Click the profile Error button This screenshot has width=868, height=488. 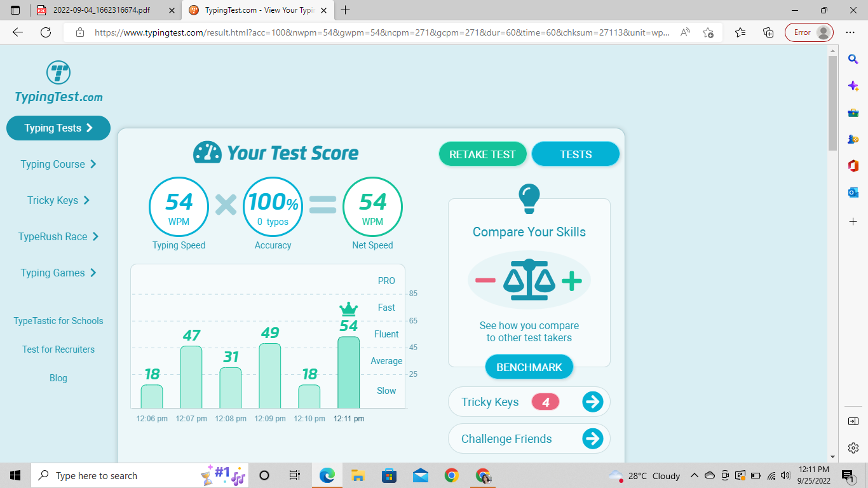(809, 32)
